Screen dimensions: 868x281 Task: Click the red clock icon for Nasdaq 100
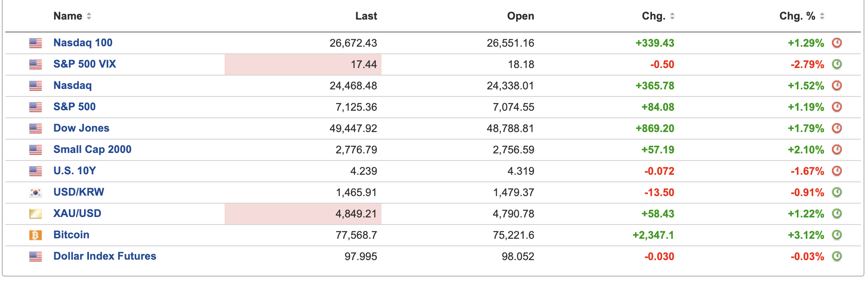(x=837, y=43)
